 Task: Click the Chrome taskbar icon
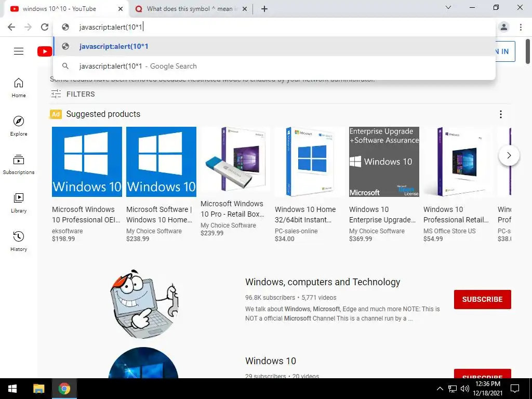tap(64, 389)
